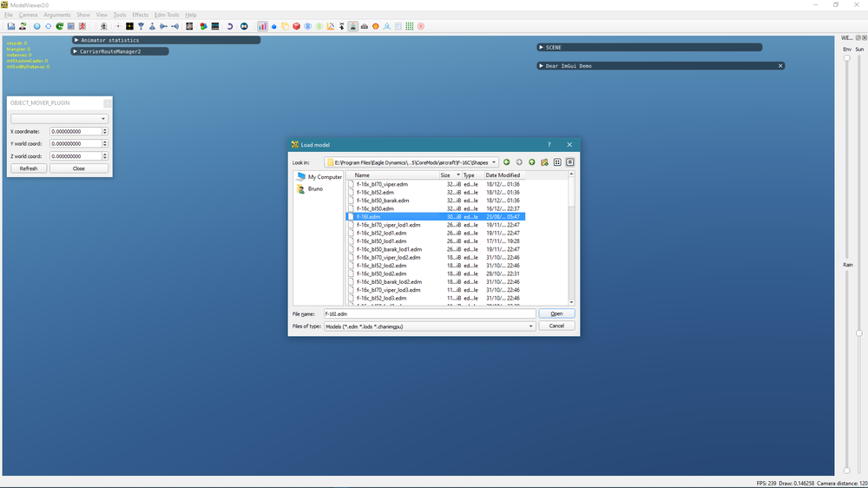Click the X coordinate spinner arrows
Image resolution: width=868 pixels, height=488 pixels.
pyautogui.click(x=105, y=131)
